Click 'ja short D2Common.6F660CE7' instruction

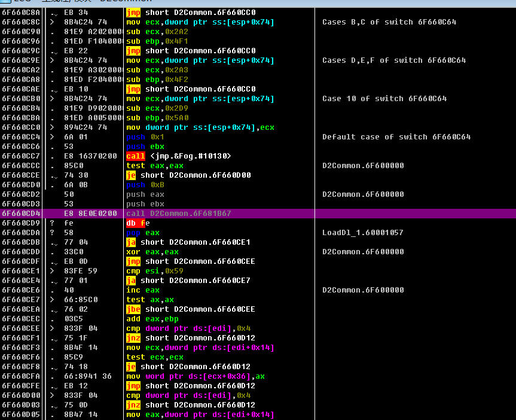coord(188,281)
